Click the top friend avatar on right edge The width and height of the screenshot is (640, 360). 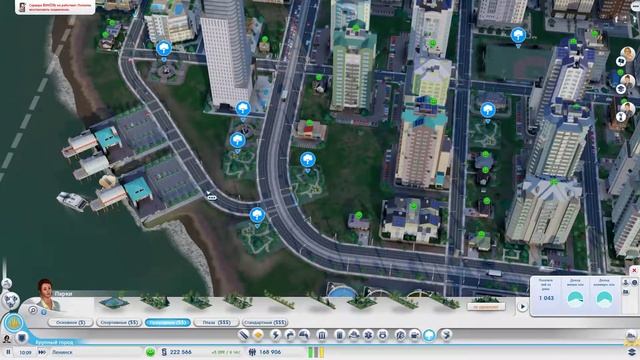[x=628, y=54]
